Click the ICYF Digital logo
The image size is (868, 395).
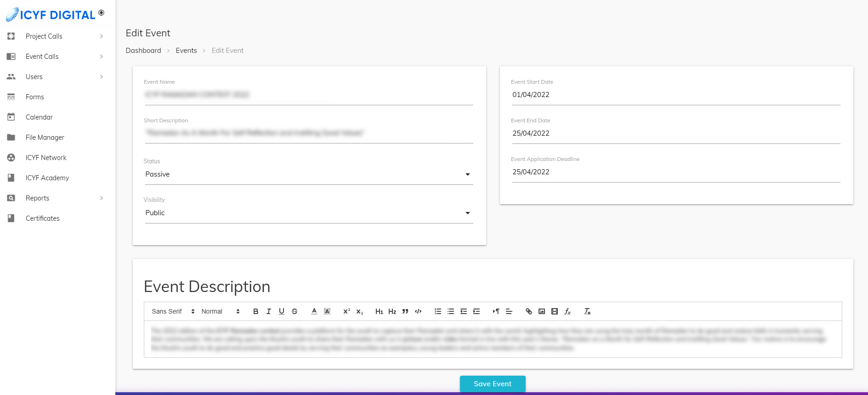(x=51, y=15)
